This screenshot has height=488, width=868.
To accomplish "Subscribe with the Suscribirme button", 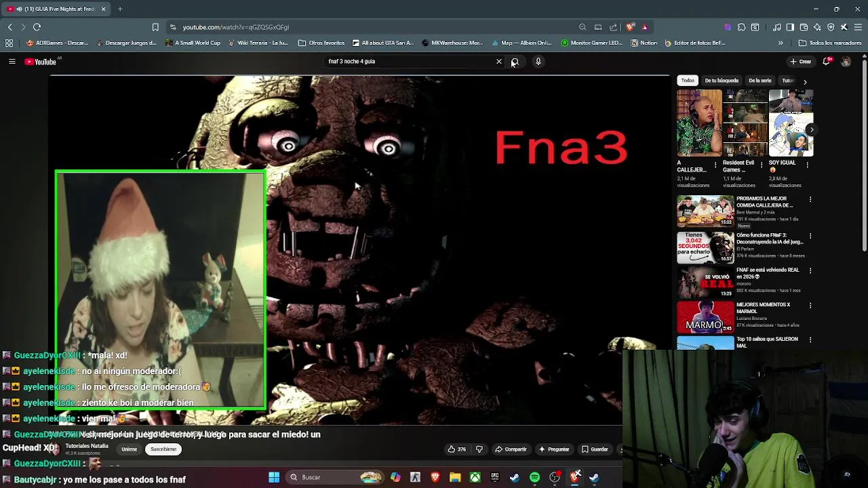I will point(163,449).
